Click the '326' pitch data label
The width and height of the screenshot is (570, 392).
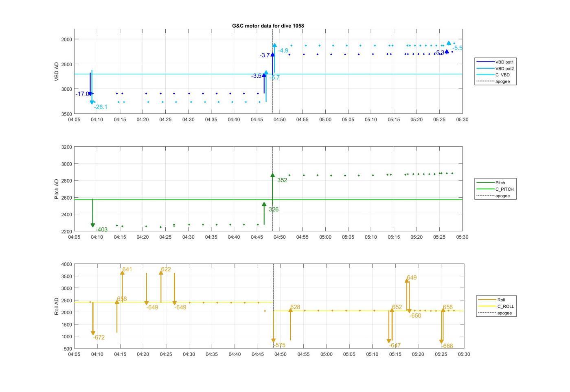274,209
